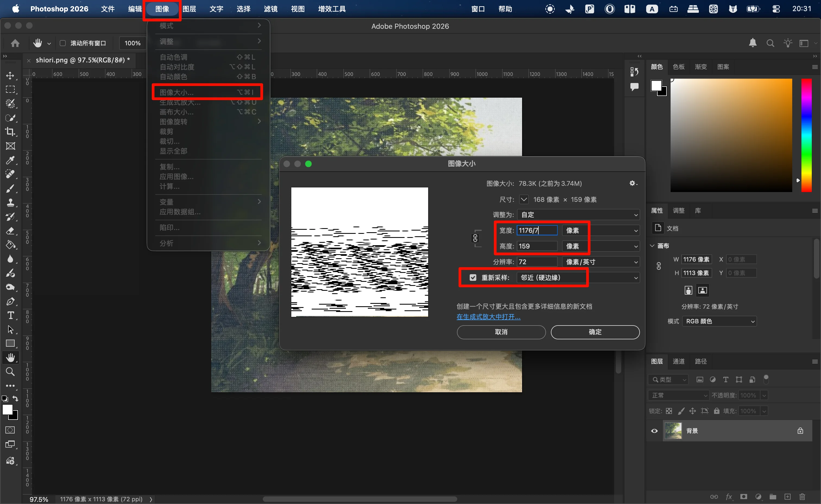Select the Eraser tool

coord(10,231)
